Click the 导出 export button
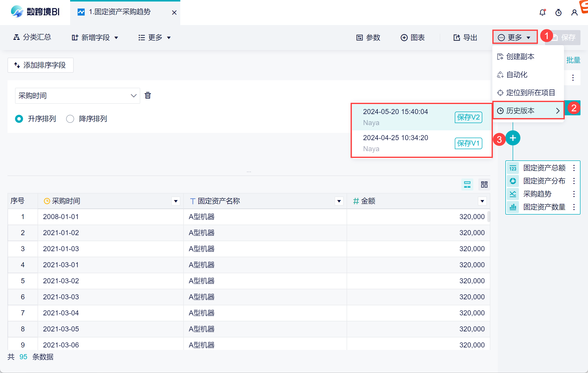588x373 pixels. (465, 38)
